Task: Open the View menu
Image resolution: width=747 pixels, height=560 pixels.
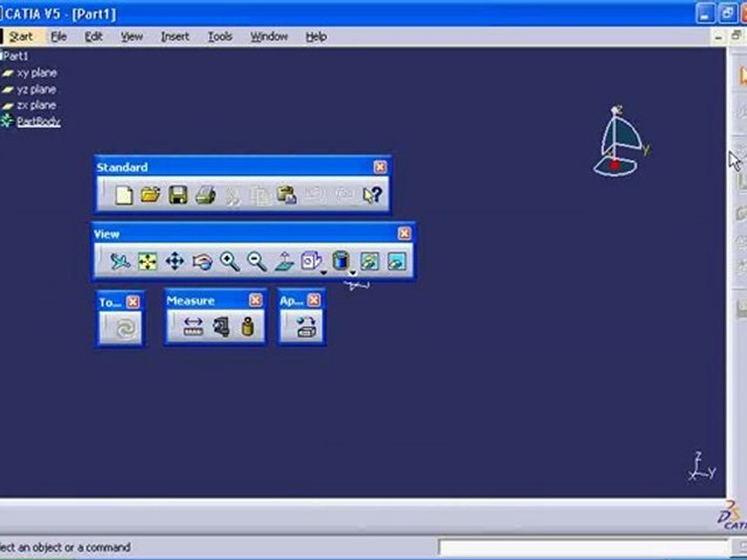Action: pos(132,37)
